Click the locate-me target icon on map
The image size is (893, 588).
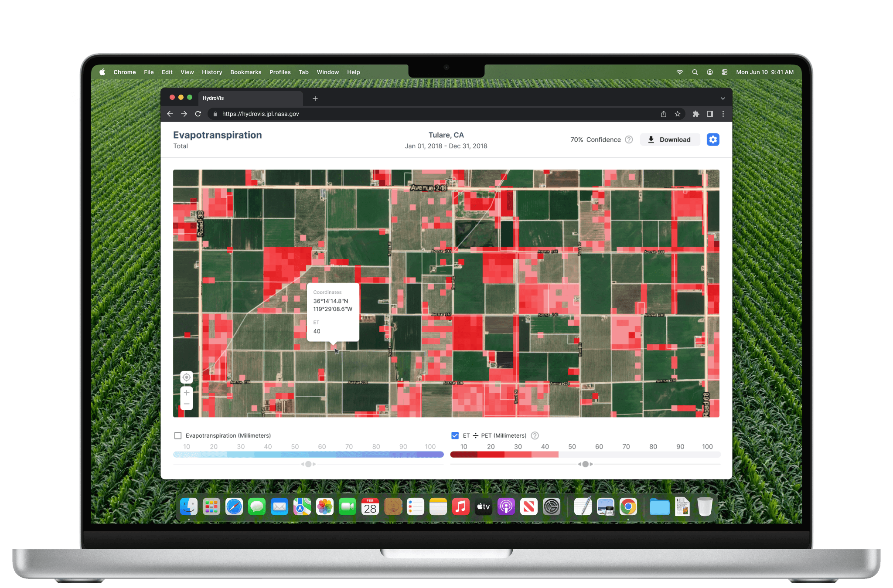tap(187, 377)
